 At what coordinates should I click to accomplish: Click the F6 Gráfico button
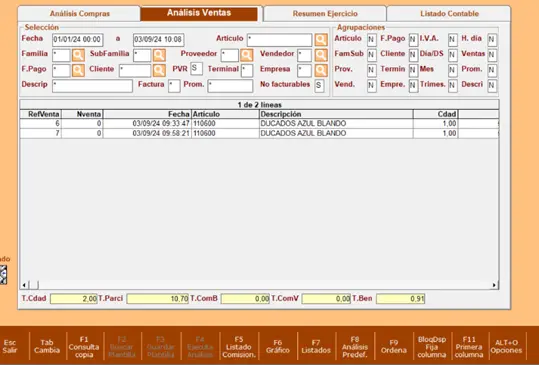pos(277,347)
